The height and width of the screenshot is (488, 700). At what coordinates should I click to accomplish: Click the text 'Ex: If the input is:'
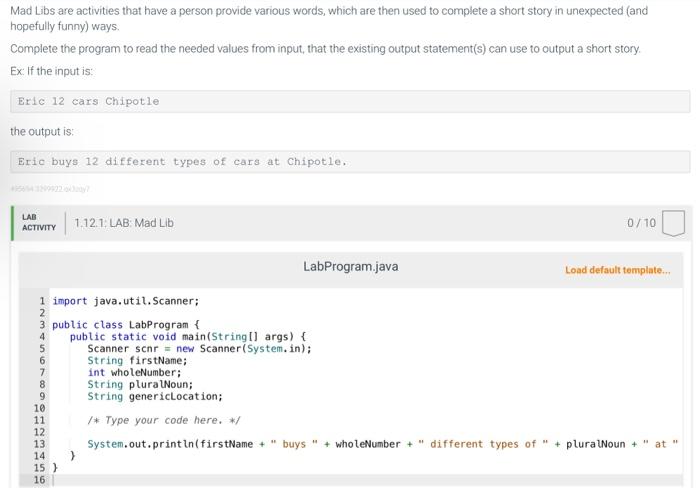coord(52,71)
